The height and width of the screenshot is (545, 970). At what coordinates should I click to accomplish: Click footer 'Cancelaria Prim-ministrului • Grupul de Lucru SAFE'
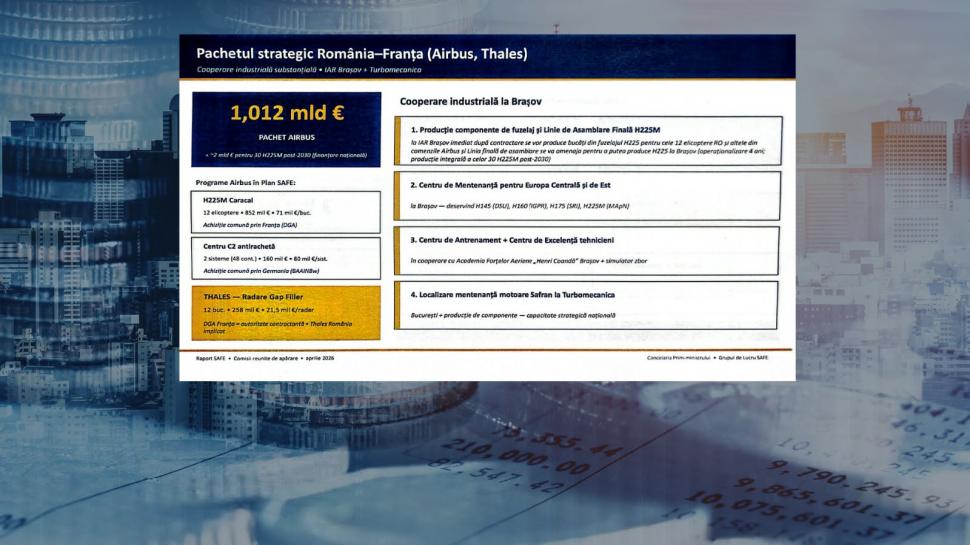click(707, 358)
